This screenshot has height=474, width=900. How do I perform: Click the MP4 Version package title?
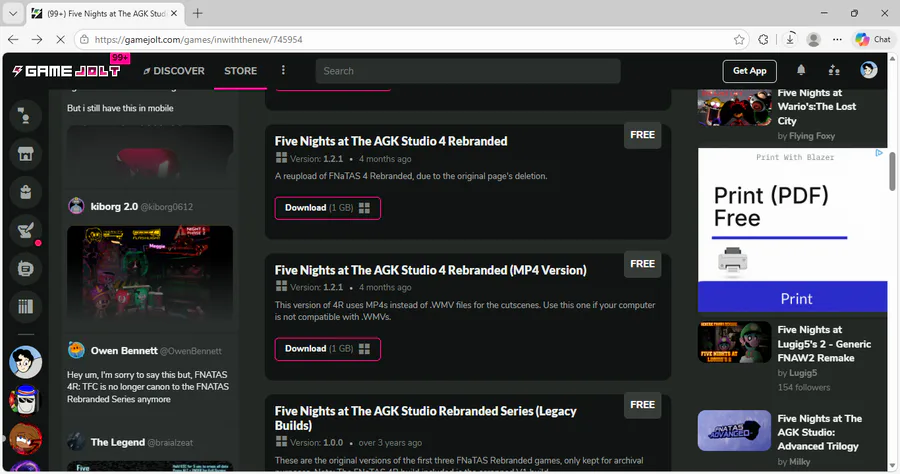(x=430, y=270)
